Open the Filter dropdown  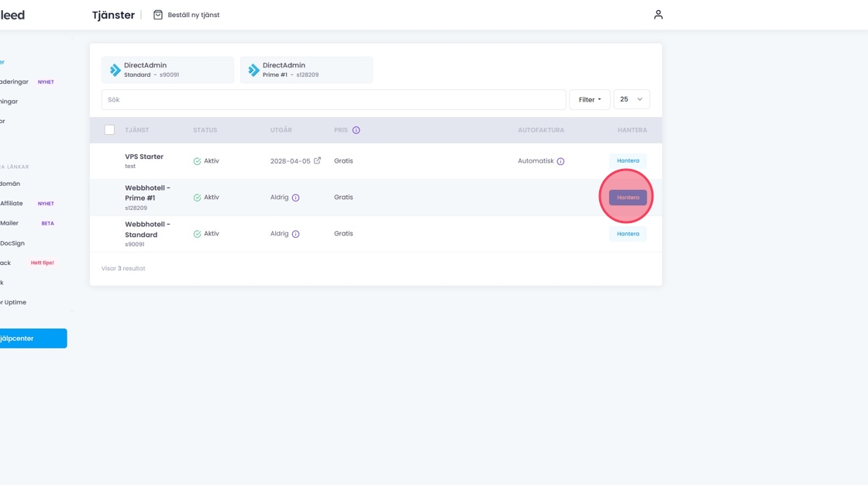tap(589, 99)
